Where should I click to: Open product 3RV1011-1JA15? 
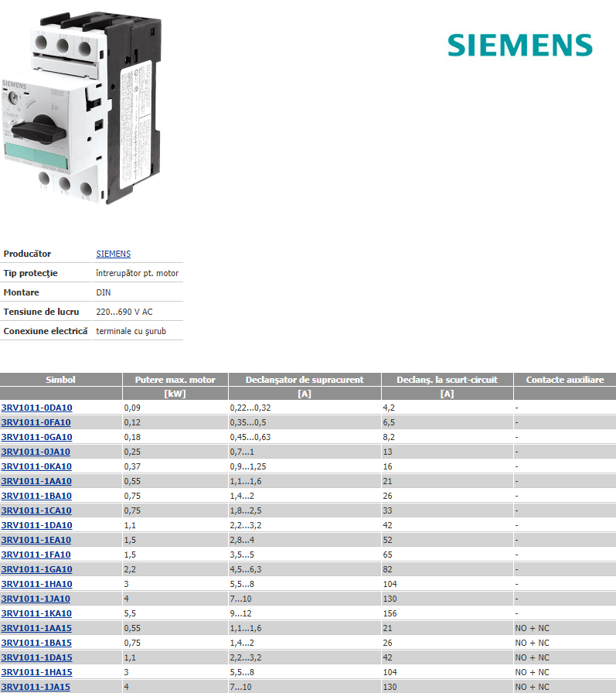click(x=36, y=687)
